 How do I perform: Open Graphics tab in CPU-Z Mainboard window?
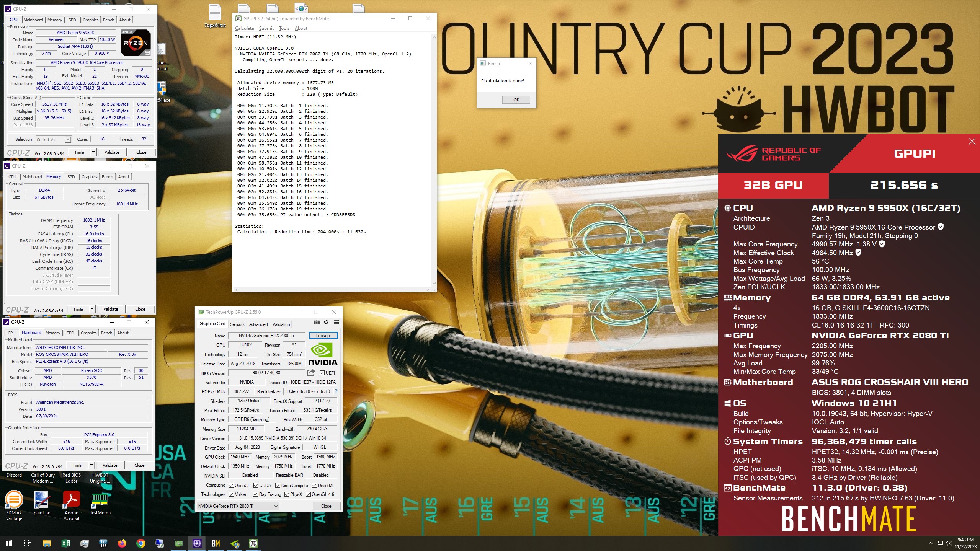88,333
